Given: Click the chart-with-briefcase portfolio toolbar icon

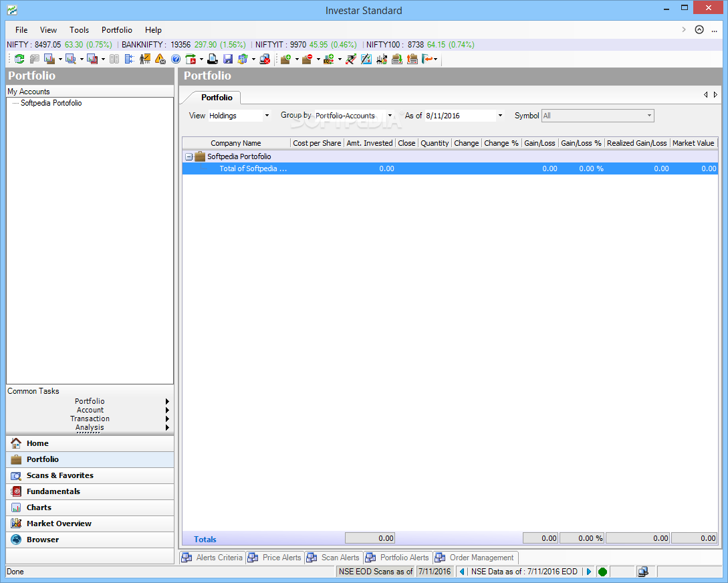Looking at the screenshot, I should tap(49, 59).
